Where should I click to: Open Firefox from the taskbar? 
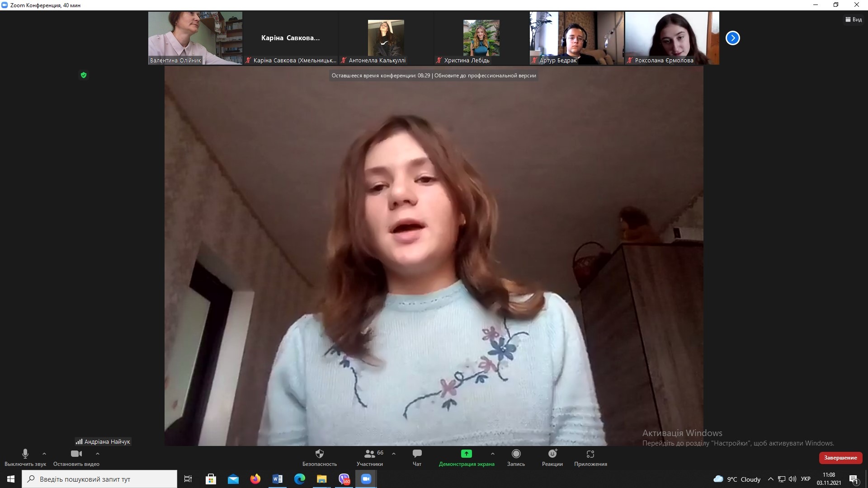255,479
